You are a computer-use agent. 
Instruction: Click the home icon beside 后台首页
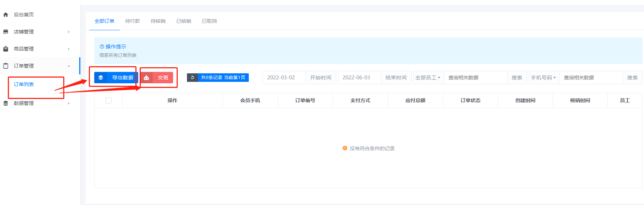(x=6, y=15)
